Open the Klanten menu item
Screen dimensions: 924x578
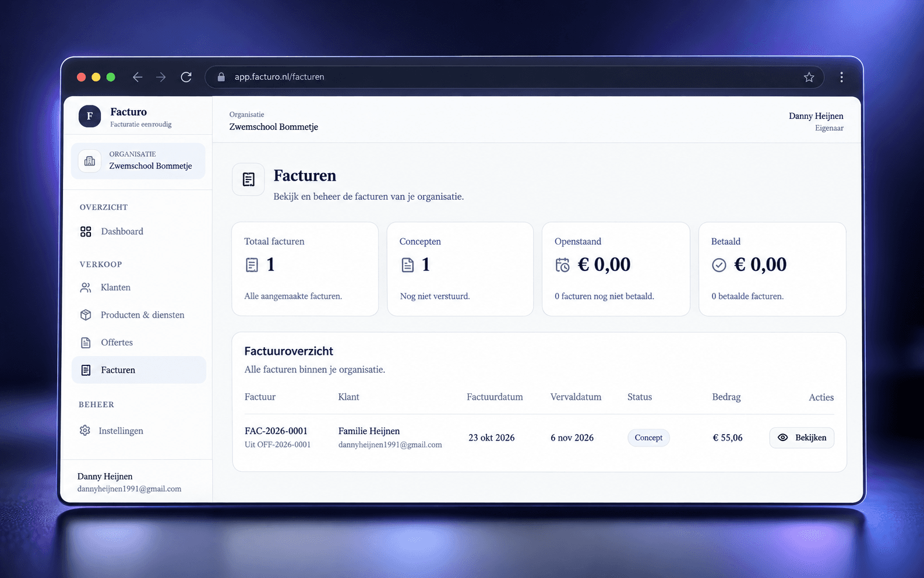tap(139, 287)
